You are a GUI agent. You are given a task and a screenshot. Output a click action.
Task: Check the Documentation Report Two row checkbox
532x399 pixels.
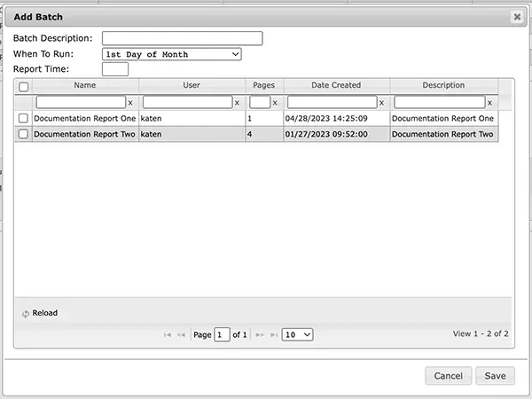(23, 134)
